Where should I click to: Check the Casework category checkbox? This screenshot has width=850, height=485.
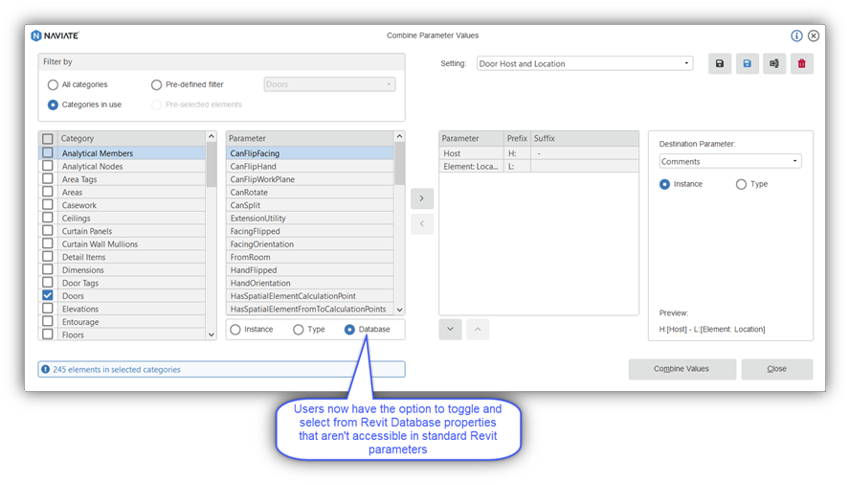click(48, 205)
